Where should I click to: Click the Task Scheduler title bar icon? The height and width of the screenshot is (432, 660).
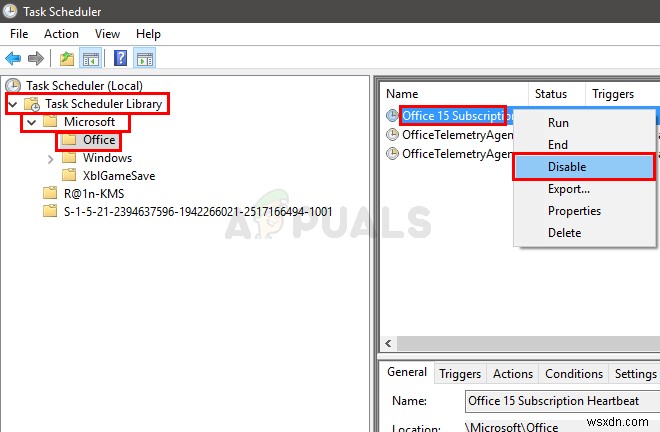click(10, 11)
